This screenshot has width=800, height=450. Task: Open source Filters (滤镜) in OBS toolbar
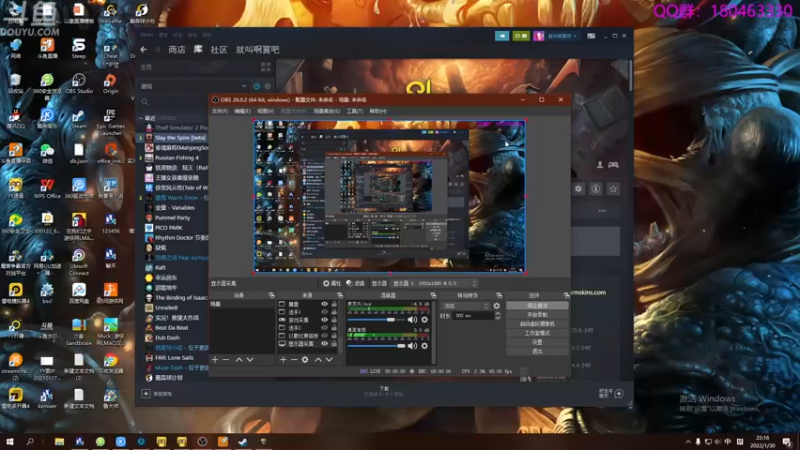click(355, 283)
